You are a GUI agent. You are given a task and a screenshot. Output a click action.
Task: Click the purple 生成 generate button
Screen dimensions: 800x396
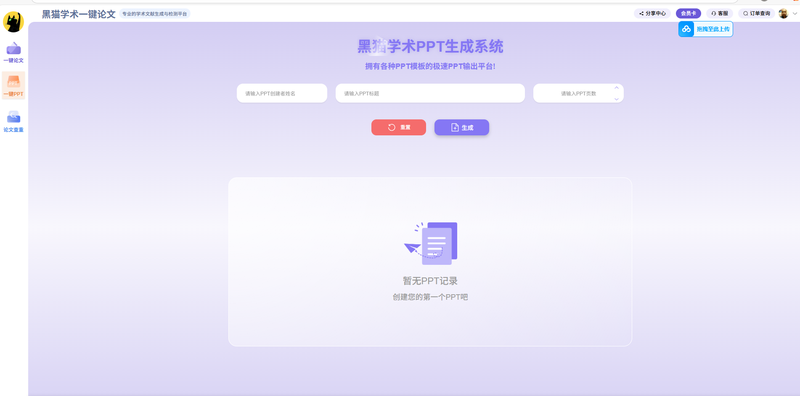click(462, 128)
